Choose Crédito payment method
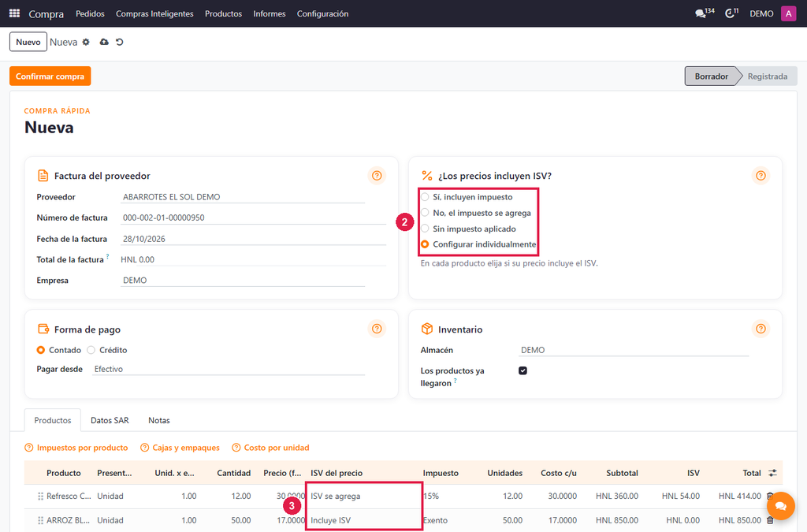This screenshot has height=532, width=807. pos(91,350)
